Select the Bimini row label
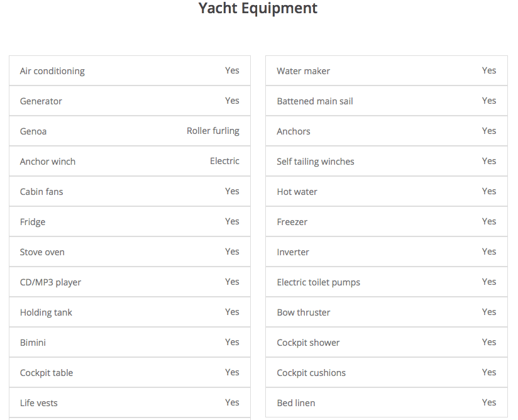This screenshot has height=420, width=518. coord(33,343)
